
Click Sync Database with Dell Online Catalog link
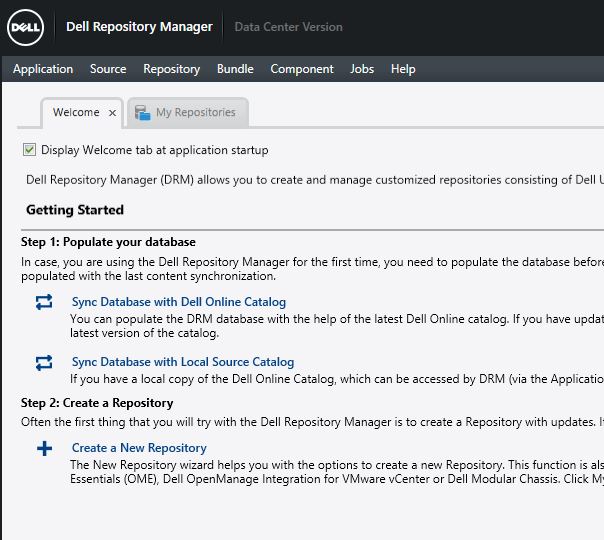179,302
